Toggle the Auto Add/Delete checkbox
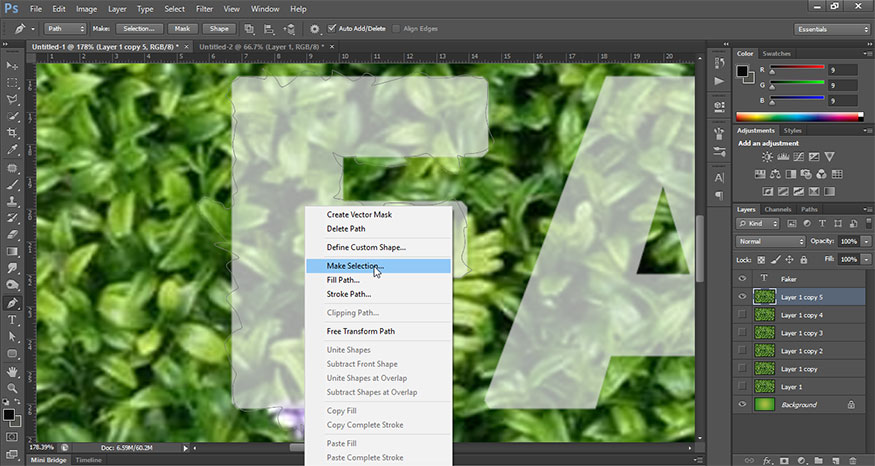This screenshot has width=875, height=466. point(332,29)
